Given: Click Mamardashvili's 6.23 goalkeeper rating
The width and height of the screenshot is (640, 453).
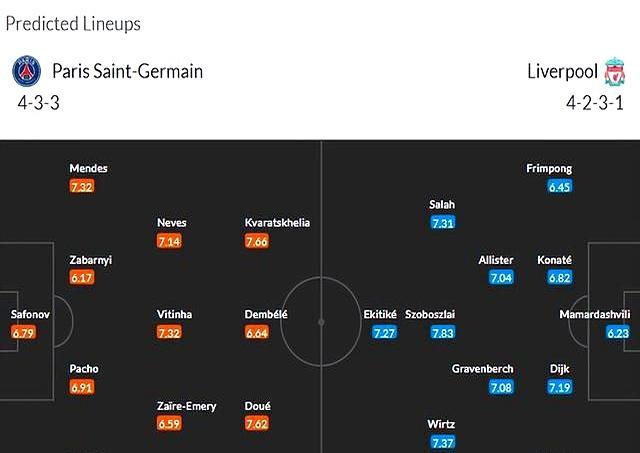Looking at the screenshot, I should click(x=618, y=333).
